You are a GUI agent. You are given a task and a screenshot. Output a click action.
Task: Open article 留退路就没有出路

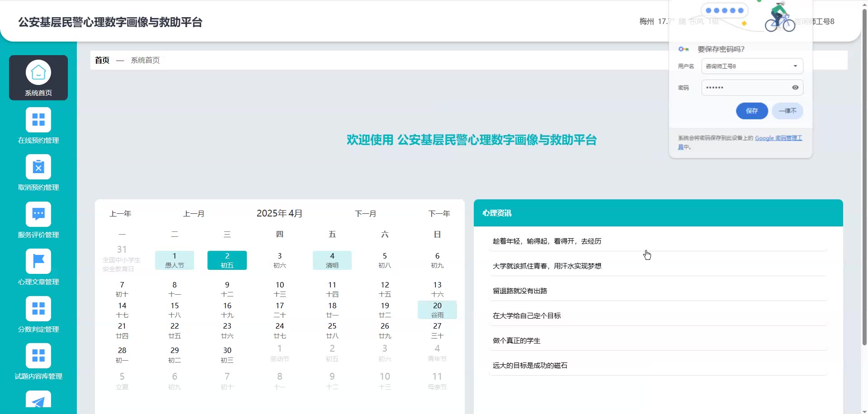pos(520,291)
